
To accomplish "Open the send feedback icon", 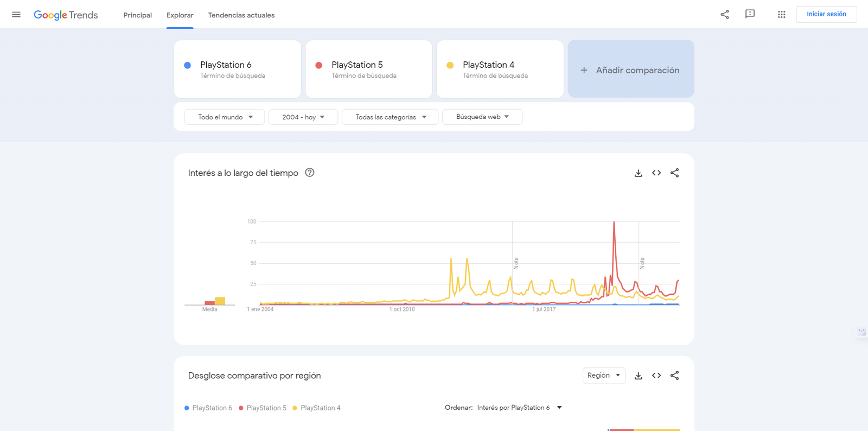I will coord(750,15).
